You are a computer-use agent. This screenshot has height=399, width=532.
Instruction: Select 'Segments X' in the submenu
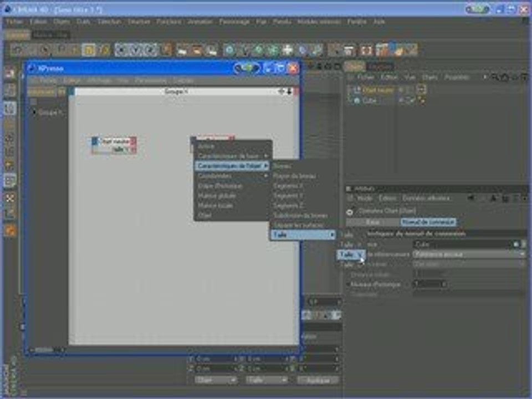[303, 186]
